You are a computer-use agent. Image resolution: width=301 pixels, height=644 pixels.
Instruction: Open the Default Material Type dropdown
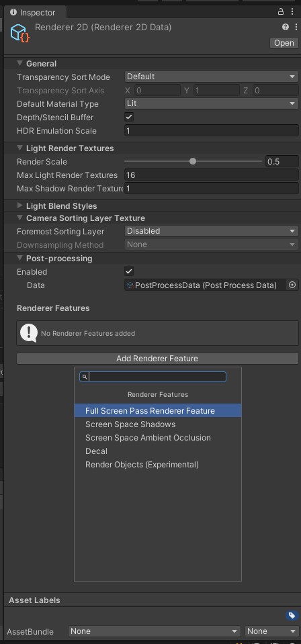(x=212, y=103)
